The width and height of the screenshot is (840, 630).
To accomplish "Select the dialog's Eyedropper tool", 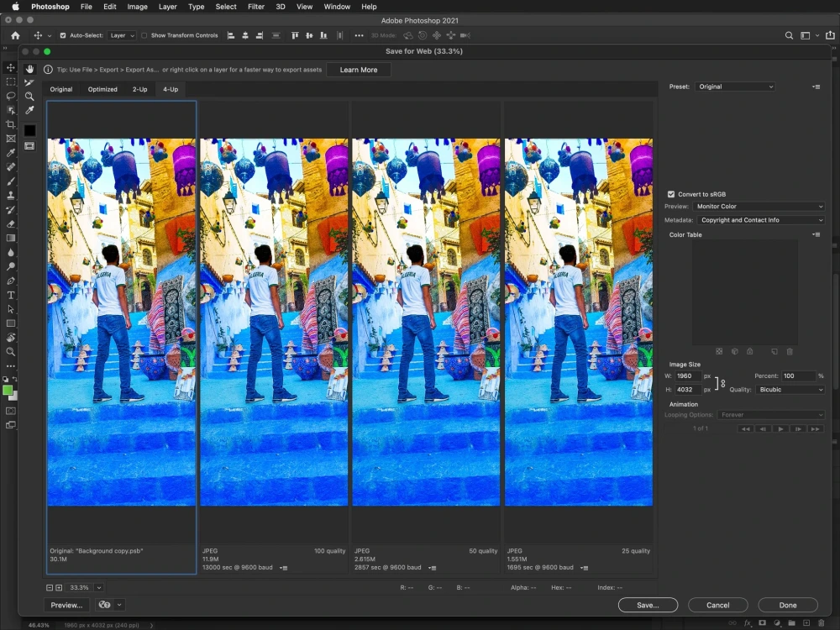I will [x=29, y=110].
